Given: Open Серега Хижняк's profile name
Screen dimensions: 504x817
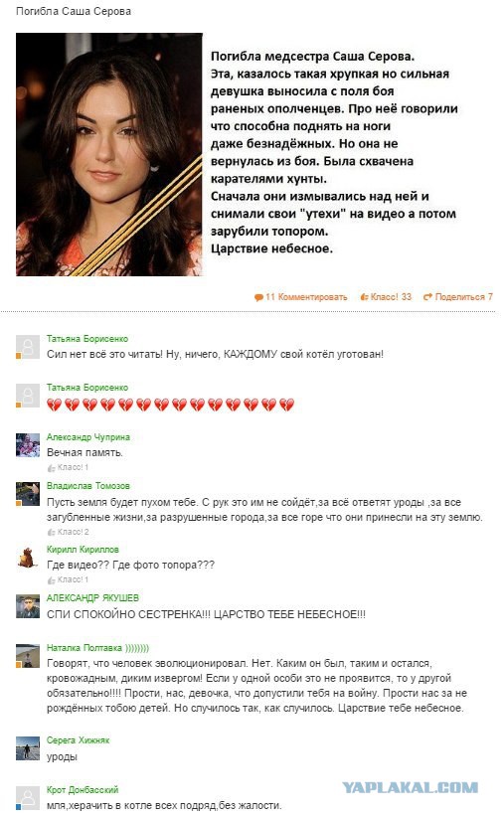Looking at the screenshot, I should click(x=78, y=740).
